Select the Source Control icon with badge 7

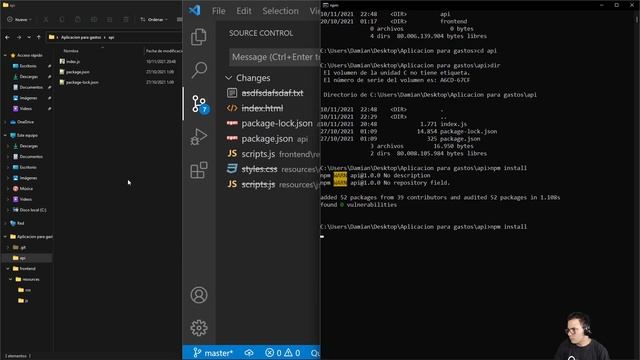point(200,104)
